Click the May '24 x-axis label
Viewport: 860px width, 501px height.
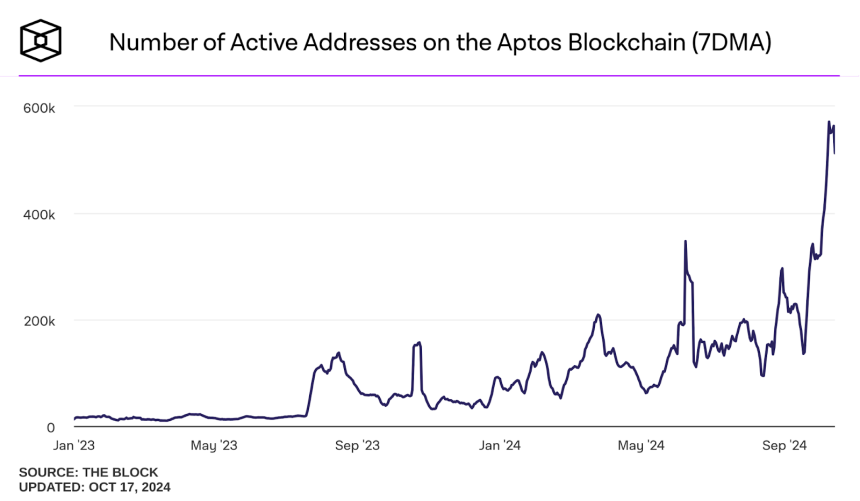[641, 445]
